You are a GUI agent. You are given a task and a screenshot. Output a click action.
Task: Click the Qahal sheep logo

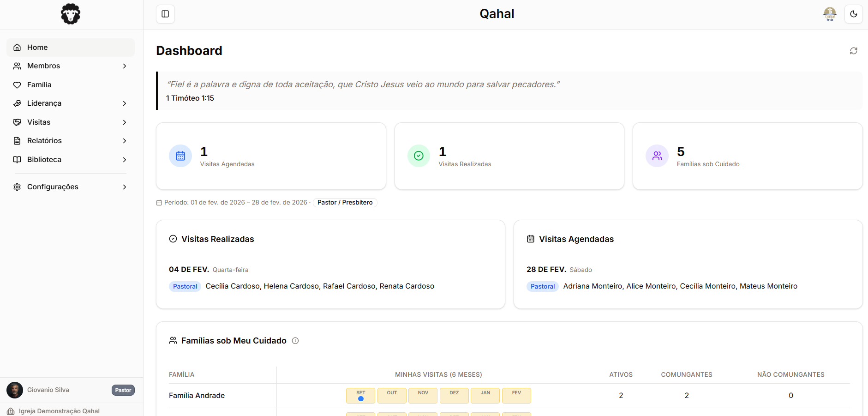(x=70, y=14)
